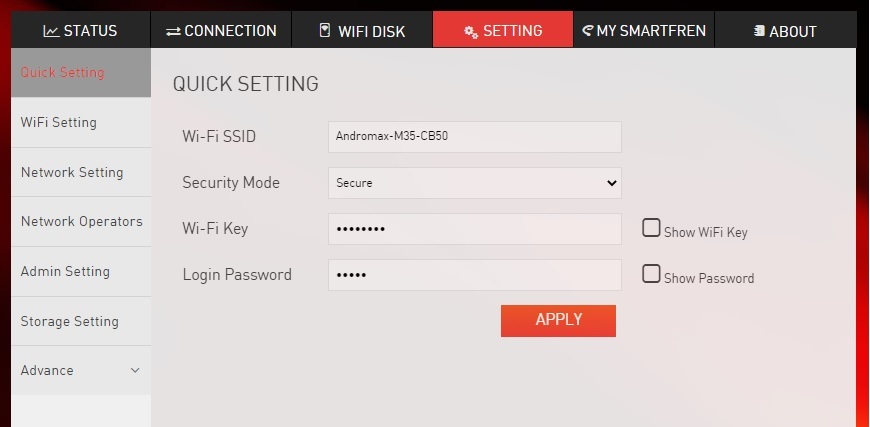Select Network Operators in sidebar
Screen dimensions: 870x427
tap(81, 221)
